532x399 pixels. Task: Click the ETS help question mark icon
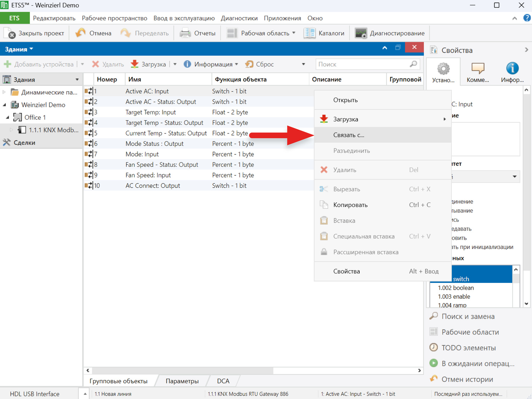click(527, 18)
